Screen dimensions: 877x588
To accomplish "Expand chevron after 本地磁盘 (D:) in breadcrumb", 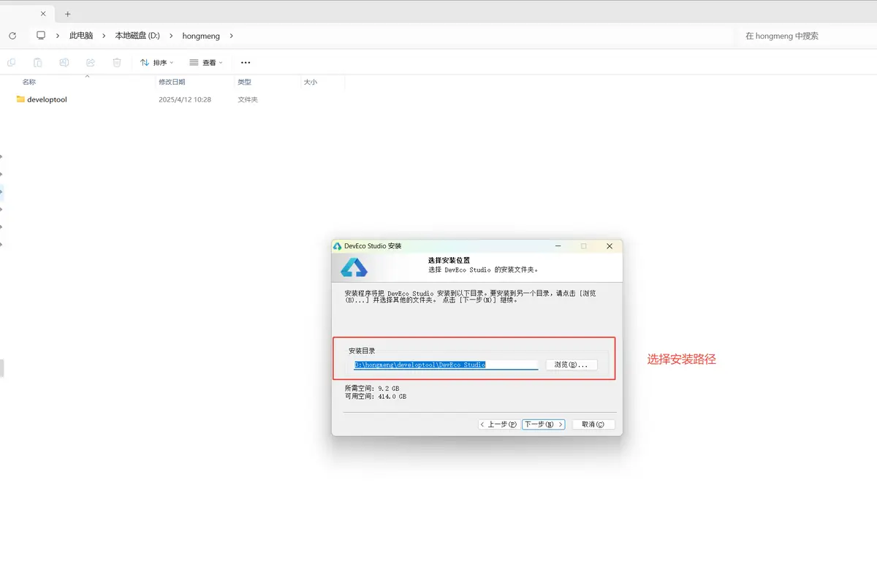I will click(x=171, y=36).
